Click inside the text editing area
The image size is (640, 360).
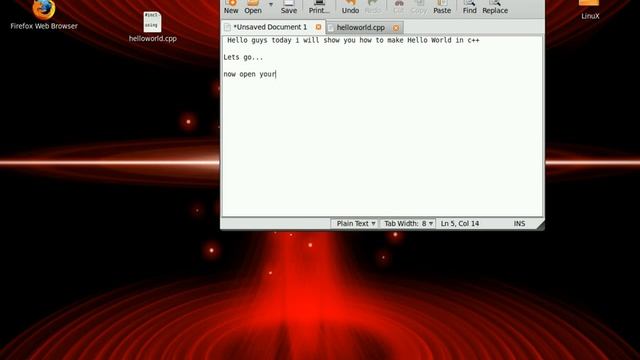(x=382, y=127)
